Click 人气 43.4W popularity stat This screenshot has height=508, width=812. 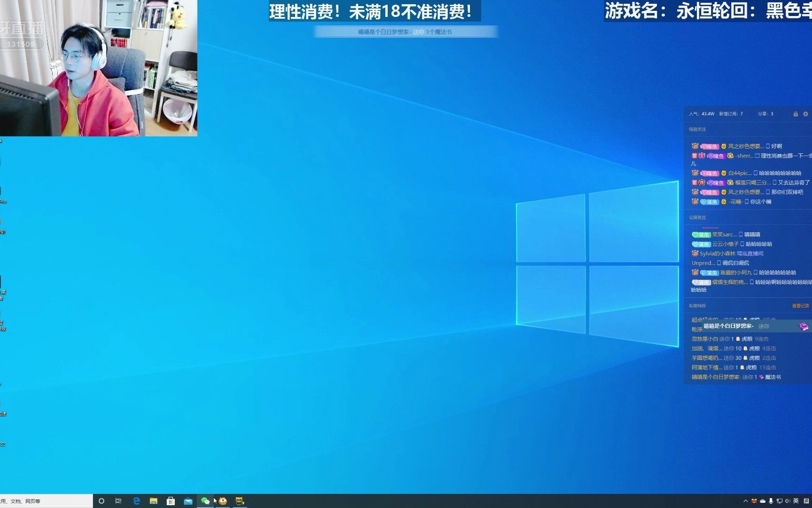tap(701, 114)
